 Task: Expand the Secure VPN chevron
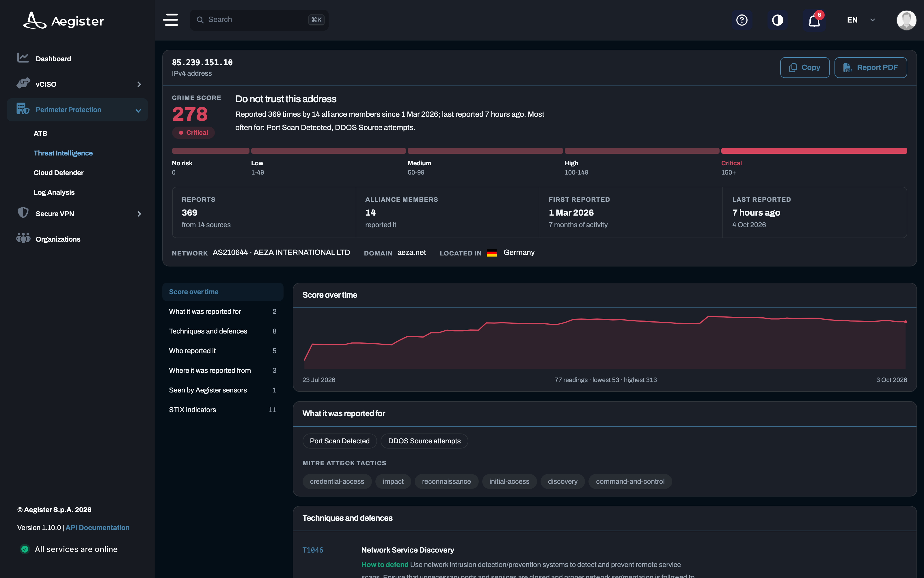(139, 214)
